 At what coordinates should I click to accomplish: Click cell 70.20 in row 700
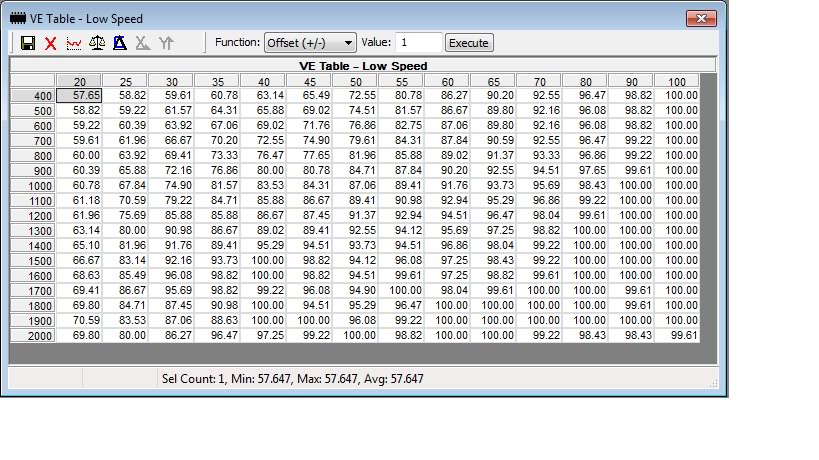tap(217, 140)
